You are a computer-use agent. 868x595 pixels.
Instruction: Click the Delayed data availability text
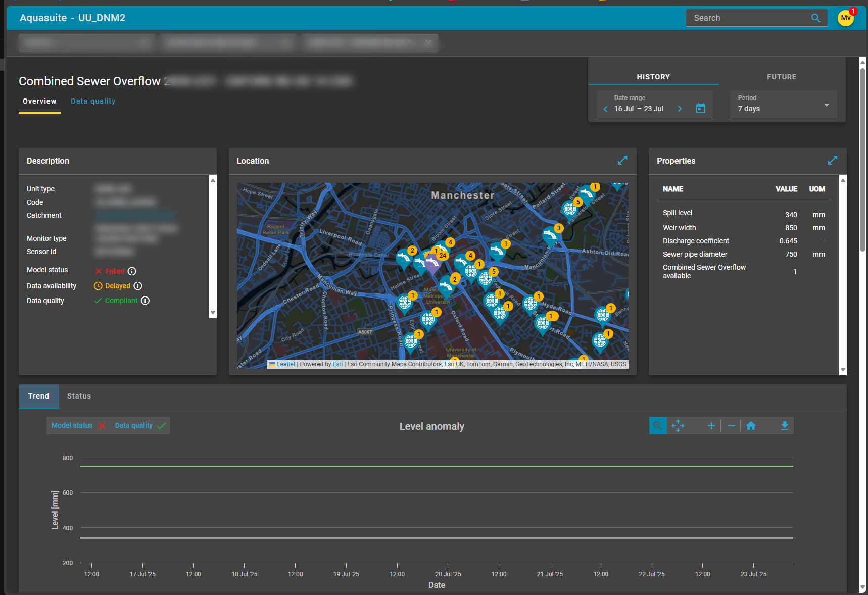pos(118,286)
